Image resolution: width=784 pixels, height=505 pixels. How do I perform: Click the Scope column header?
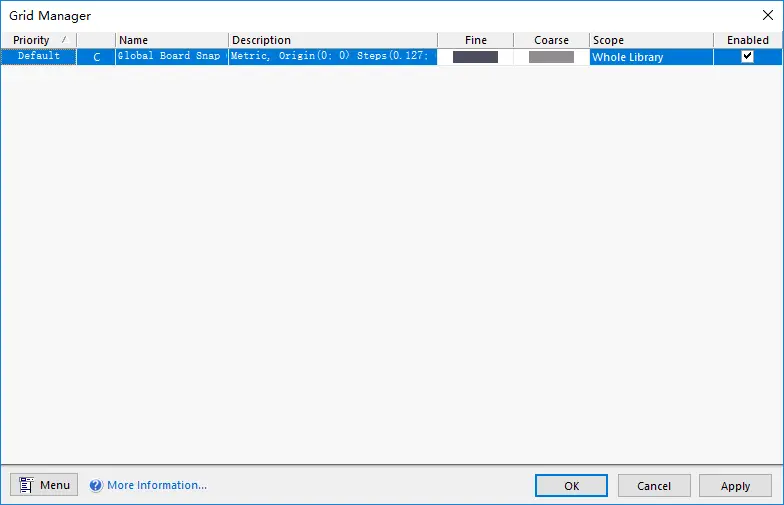[x=650, y=40]
